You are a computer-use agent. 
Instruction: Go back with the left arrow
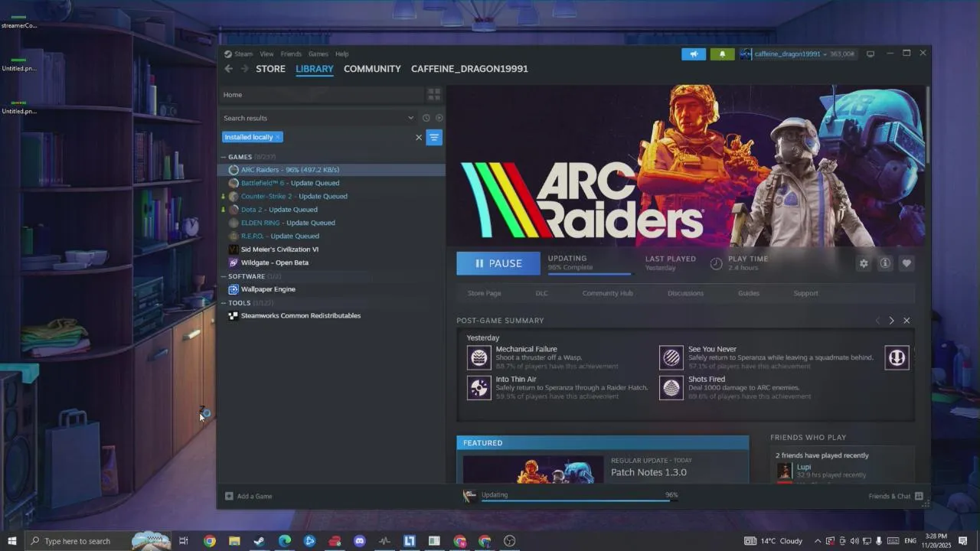pyautogui.click(x=228, y=69)
